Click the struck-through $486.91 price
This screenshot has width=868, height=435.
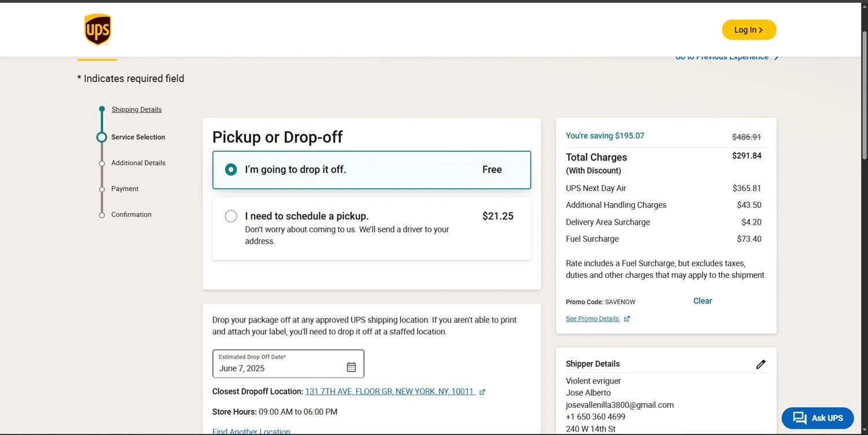coord(746,137)
